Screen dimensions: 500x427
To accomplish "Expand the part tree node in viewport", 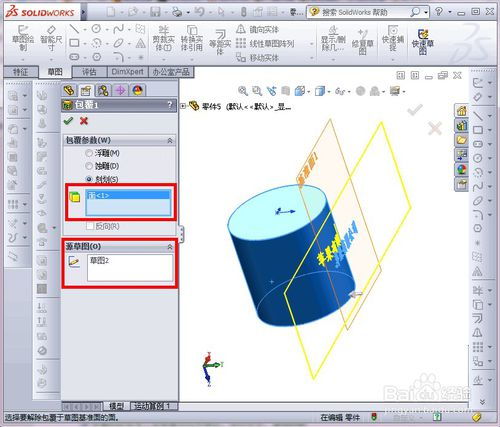I will [183, 106].
